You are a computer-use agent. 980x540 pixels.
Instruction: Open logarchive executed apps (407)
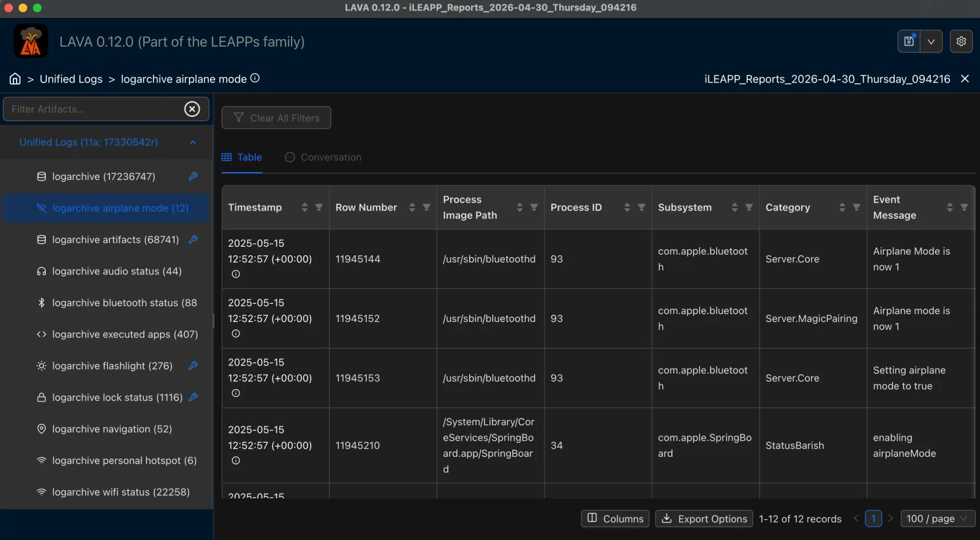(106, 334)
